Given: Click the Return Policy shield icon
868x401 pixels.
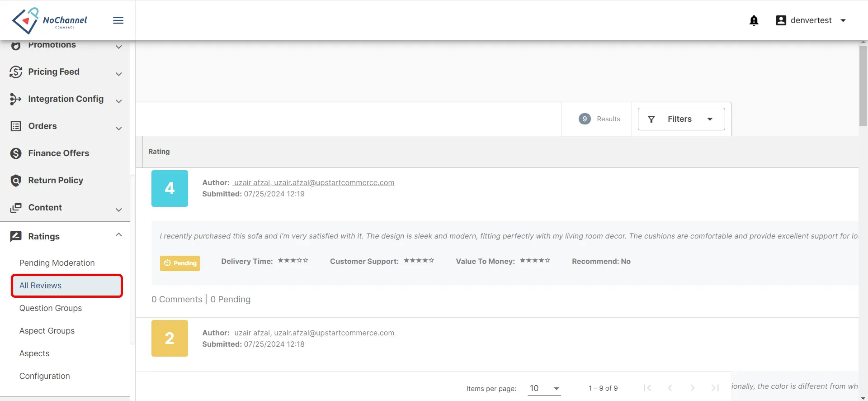Looking at the screenshot, I should (x=16, y=181).
